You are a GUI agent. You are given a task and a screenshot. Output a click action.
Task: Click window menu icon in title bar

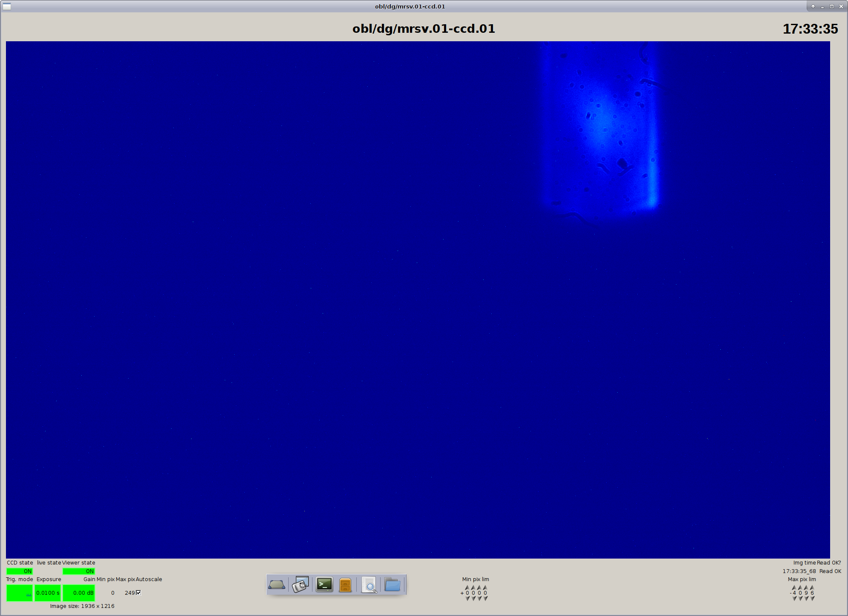coord(7,6)
